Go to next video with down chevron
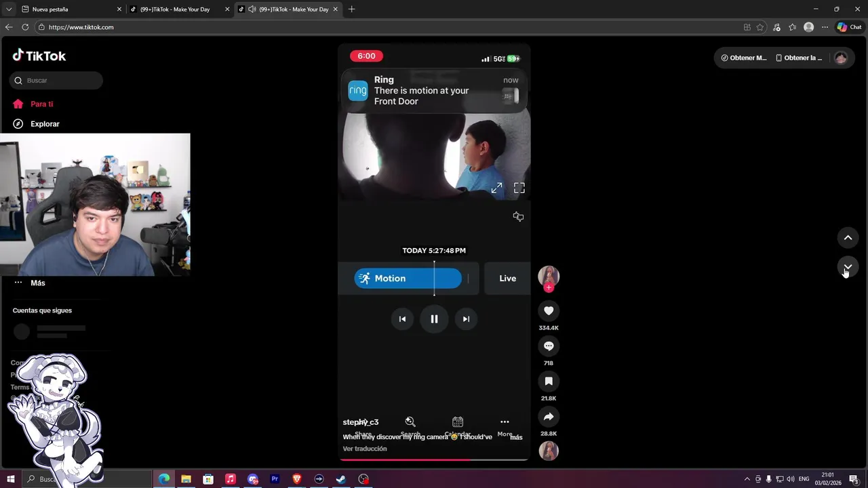 point(848,267)
